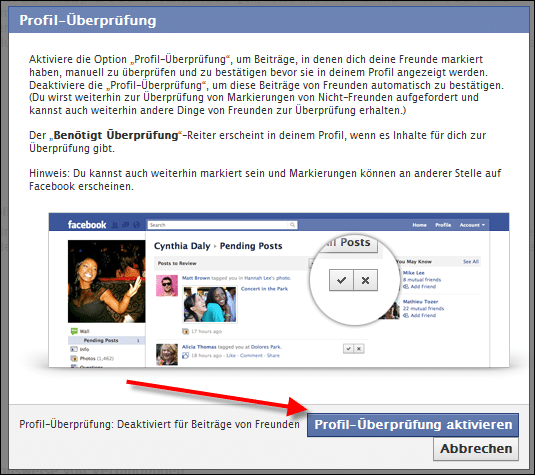
Task: Click the small checkmark beside Alicia Thomas post
Action: [348, 349]
